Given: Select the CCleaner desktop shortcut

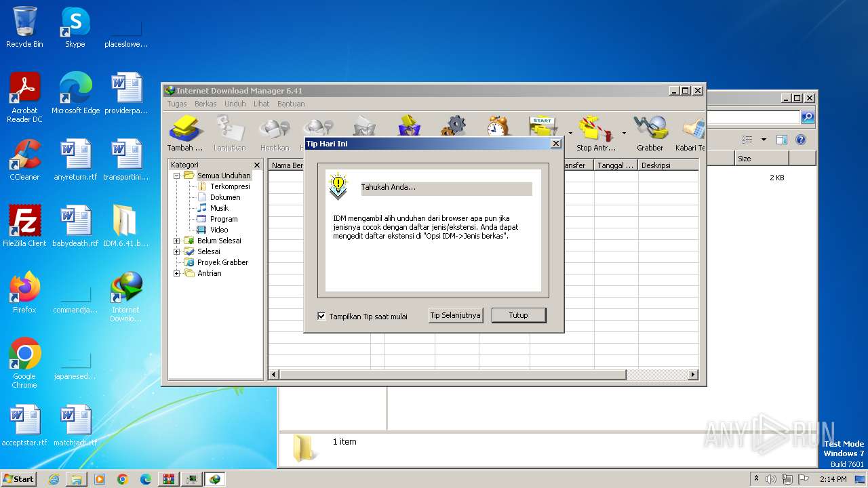Looking at the screenshot, I should [x=24, y=160].
